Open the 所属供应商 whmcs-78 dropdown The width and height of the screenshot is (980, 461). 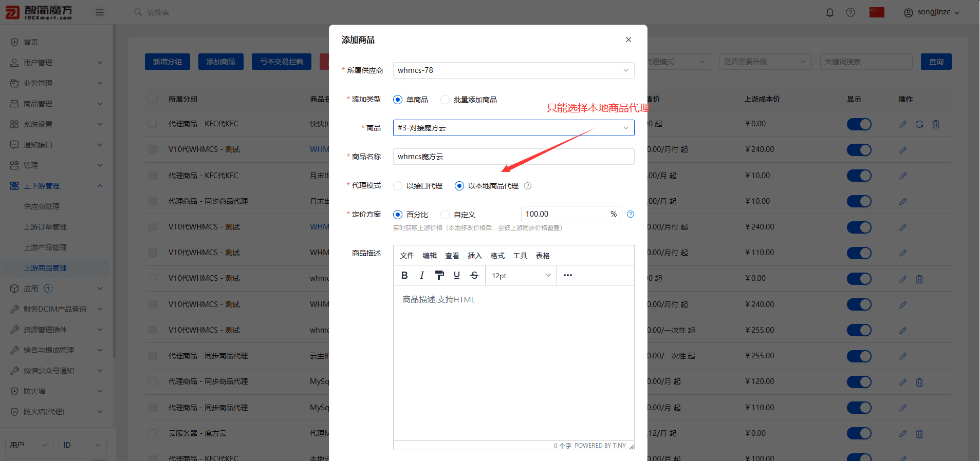[514, 70]
